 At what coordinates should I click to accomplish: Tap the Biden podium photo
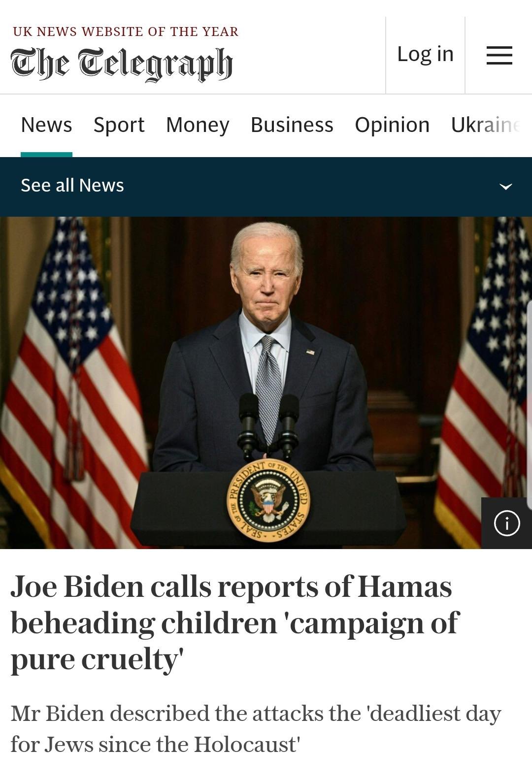pyautogui.click(x=266, y=383)
